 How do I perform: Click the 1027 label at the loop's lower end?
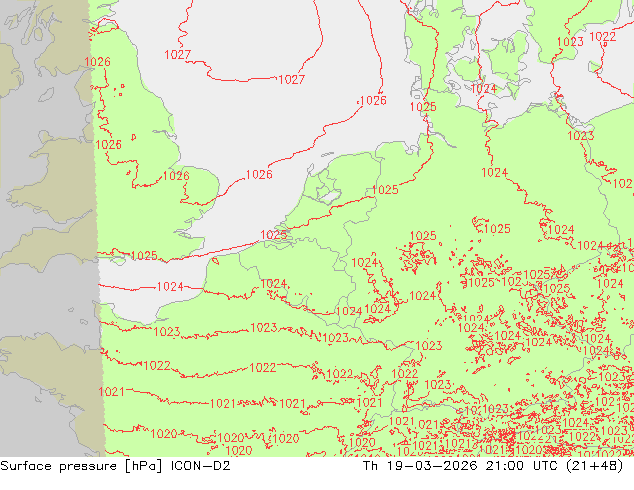click(292, 80)
